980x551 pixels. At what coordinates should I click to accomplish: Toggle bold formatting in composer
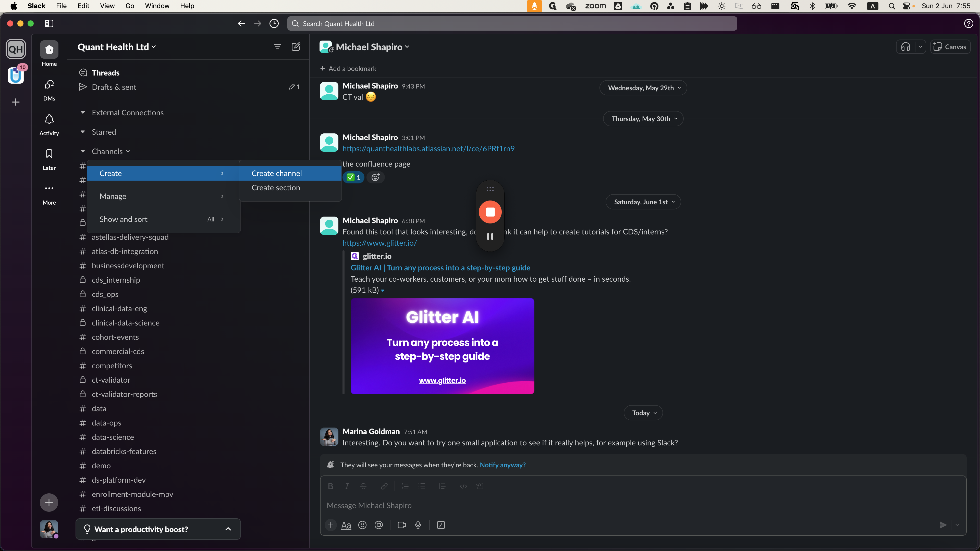pyautogui.click(x=330, y=486)
